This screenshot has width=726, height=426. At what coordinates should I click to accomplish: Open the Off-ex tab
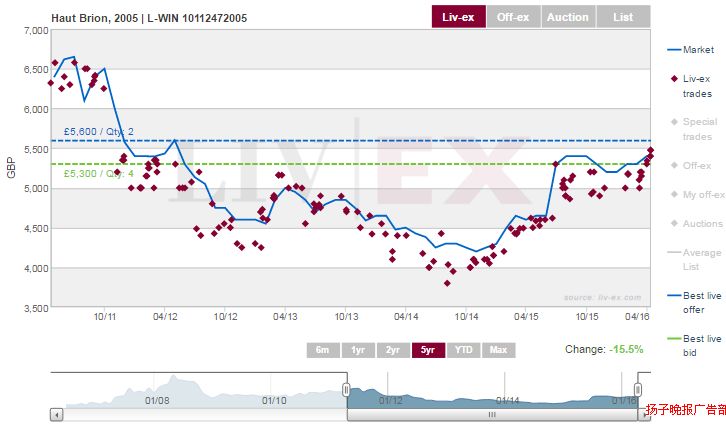pyautogui.click(x=513, y=17)
